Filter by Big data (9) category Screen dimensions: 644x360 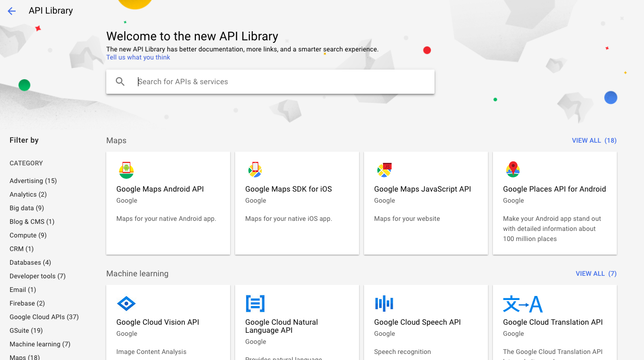point(27,208)
